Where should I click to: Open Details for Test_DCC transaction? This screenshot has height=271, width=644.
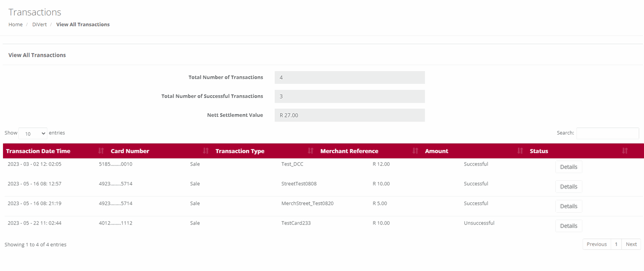point(569,167)
